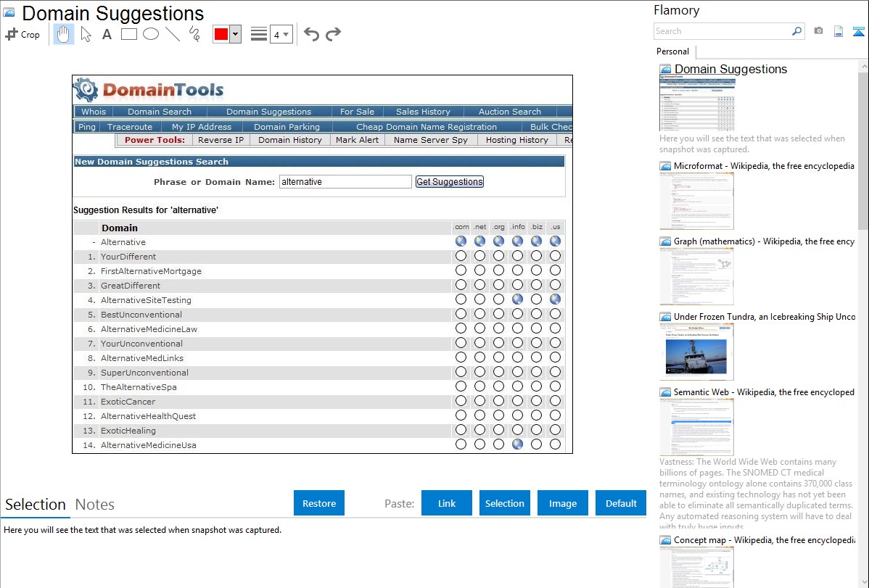Click the DomainTools gear logo
The height and width of the screenshot is (588, 869).
[x=86, y=90]
